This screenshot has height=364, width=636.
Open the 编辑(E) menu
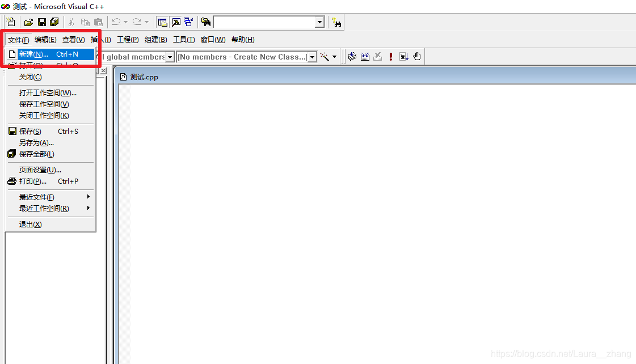pyautogui.click(x=45, y=39)
